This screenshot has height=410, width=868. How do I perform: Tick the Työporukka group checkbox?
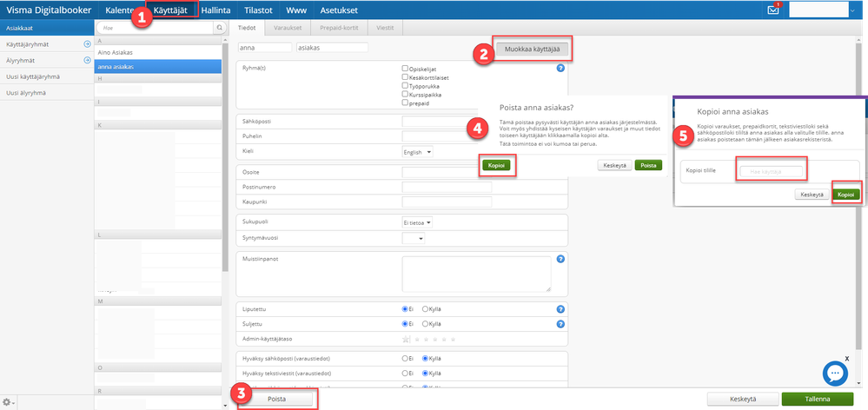pos(405,86)
